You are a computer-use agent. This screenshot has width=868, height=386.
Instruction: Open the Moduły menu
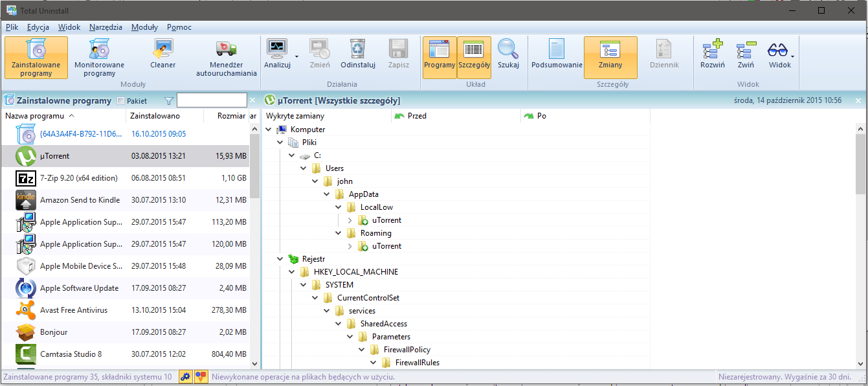tap(144, 27)
